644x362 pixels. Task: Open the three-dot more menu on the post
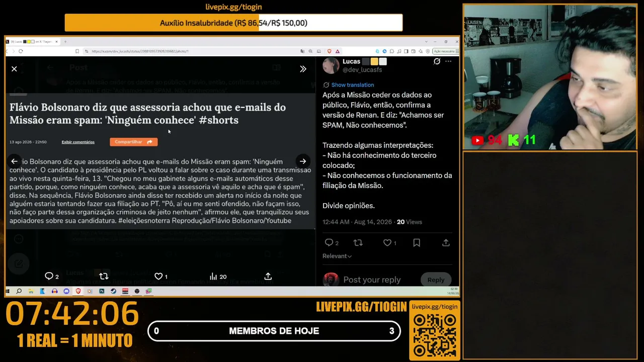coord(448,61)
